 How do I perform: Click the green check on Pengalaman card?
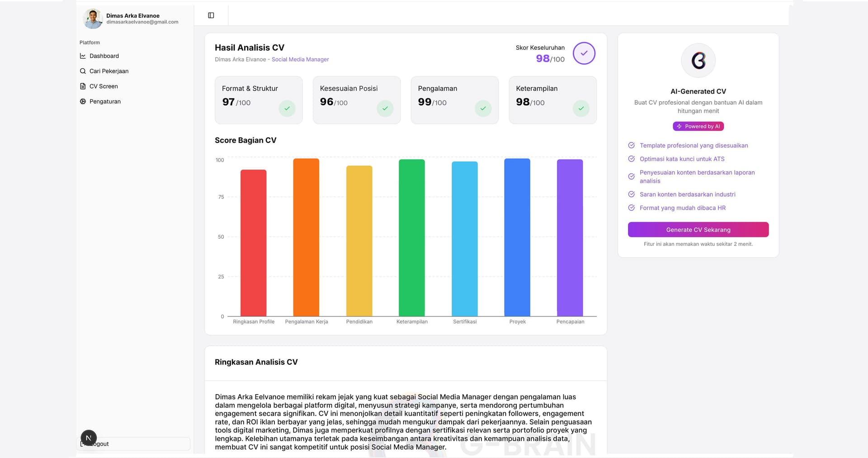coord(483,109)
